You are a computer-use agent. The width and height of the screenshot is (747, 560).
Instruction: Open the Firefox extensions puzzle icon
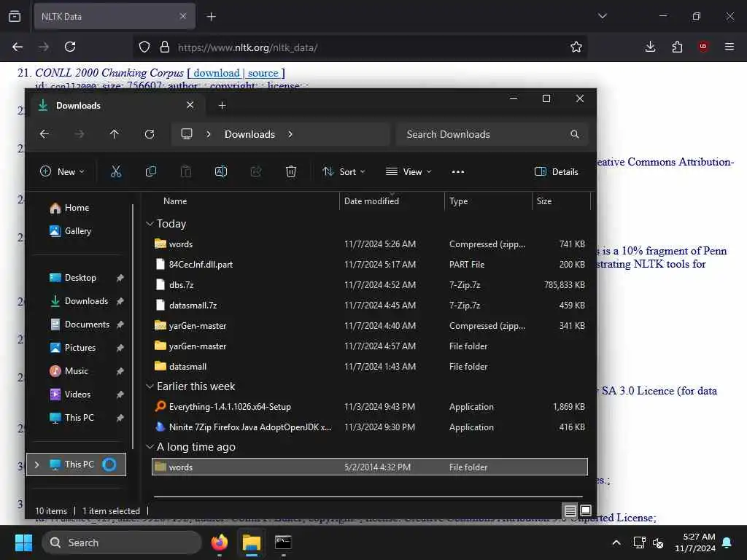point(677,47)
